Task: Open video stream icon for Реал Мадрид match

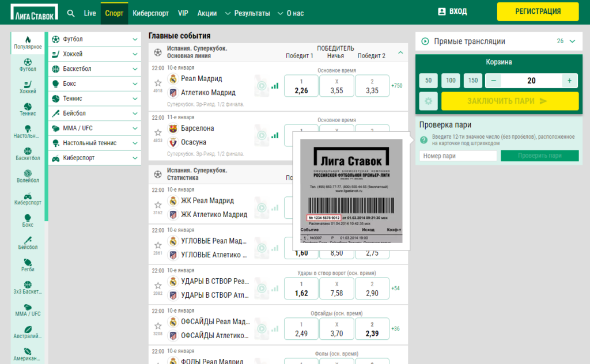Action: (x=262, y=86)
